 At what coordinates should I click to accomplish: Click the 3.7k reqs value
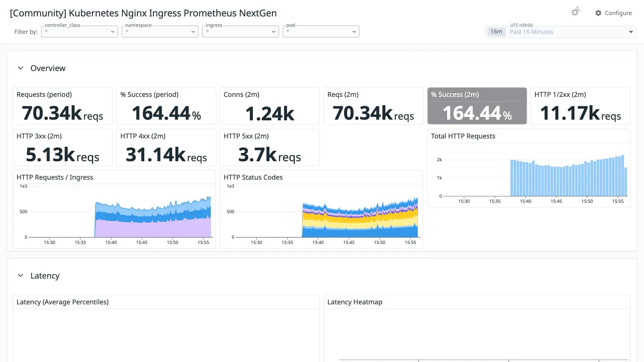tap(270, 155)
